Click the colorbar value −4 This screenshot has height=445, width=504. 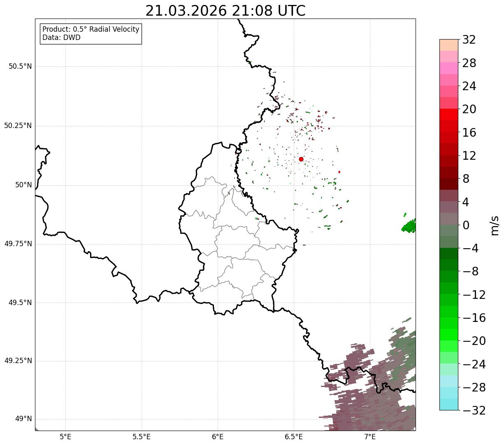coord(471,248)
